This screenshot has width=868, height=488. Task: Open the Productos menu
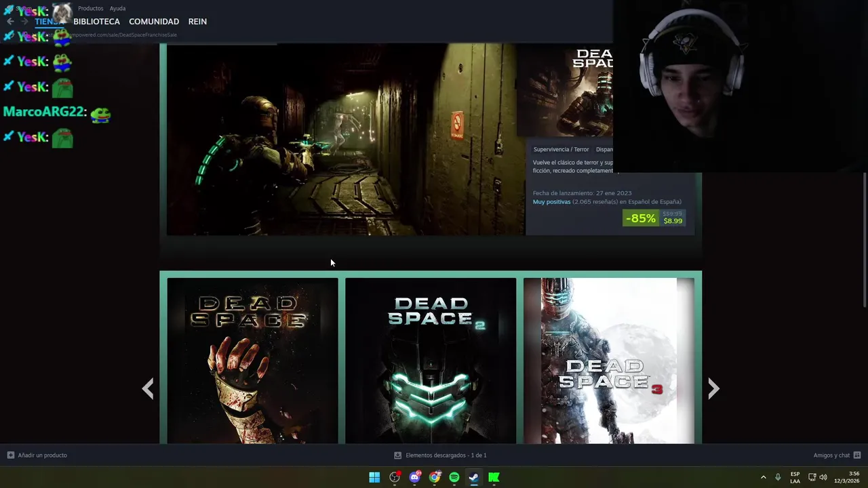91,8
